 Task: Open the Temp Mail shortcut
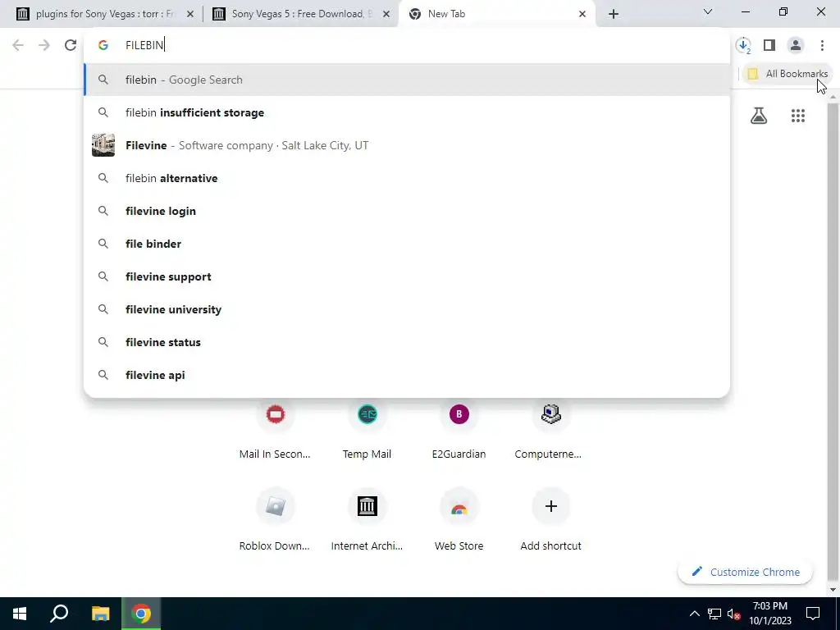tap(367, 428)
